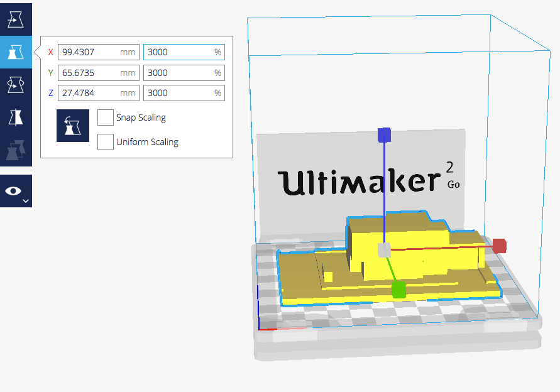Enable the Snap Scaling checkbox

[106, 117]
